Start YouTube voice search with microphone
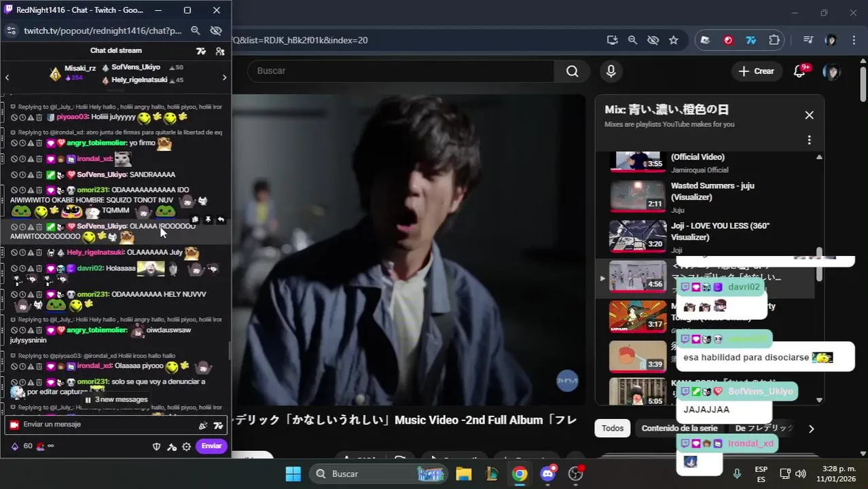868x489 pixels. (x=611, y=71)
